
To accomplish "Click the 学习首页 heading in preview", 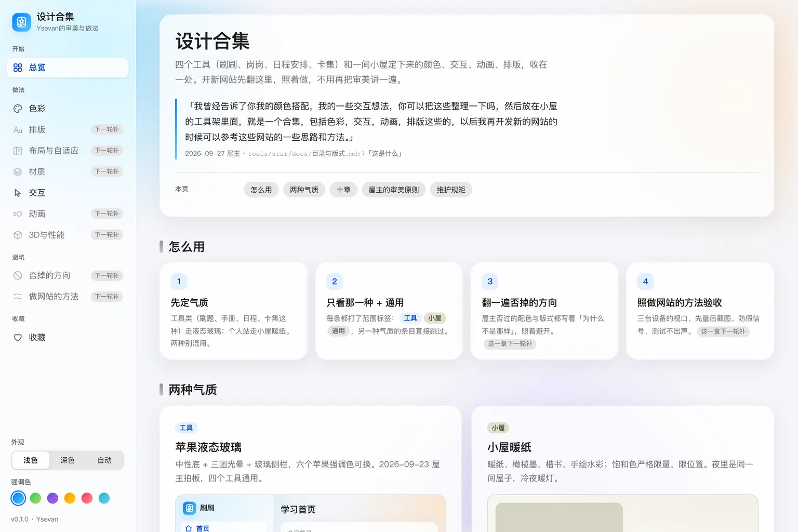I will point(298,510).
